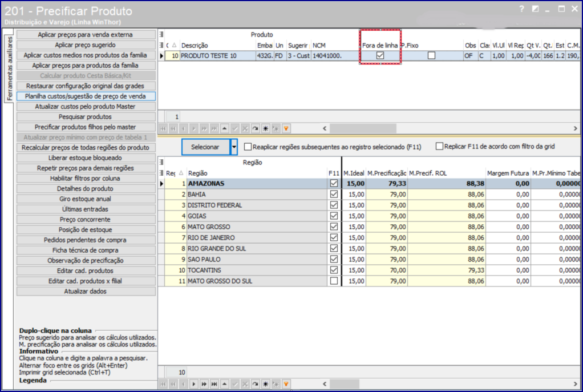Screen dimensions: 583x392
Task: Click Recalcular preços de todas regiões do produto
Action: (x=86, y=148)
